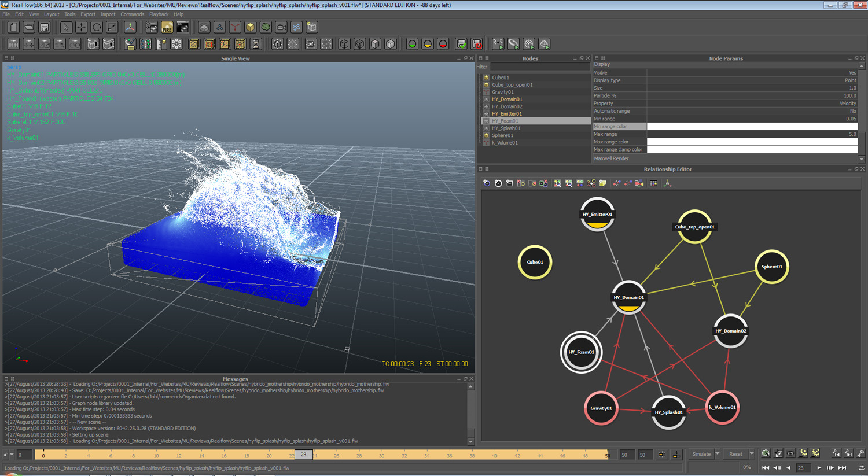Open the Playback menu

159,14
